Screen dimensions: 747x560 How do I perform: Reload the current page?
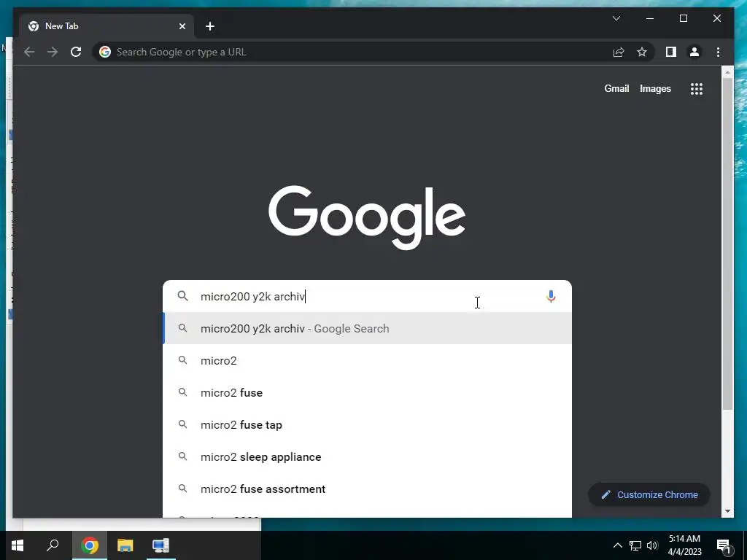coord(76,52)
